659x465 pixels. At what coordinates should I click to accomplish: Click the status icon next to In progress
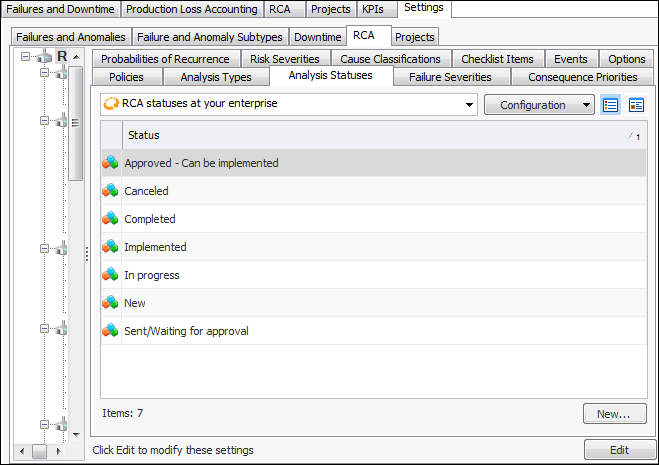(x=110, y=275)
